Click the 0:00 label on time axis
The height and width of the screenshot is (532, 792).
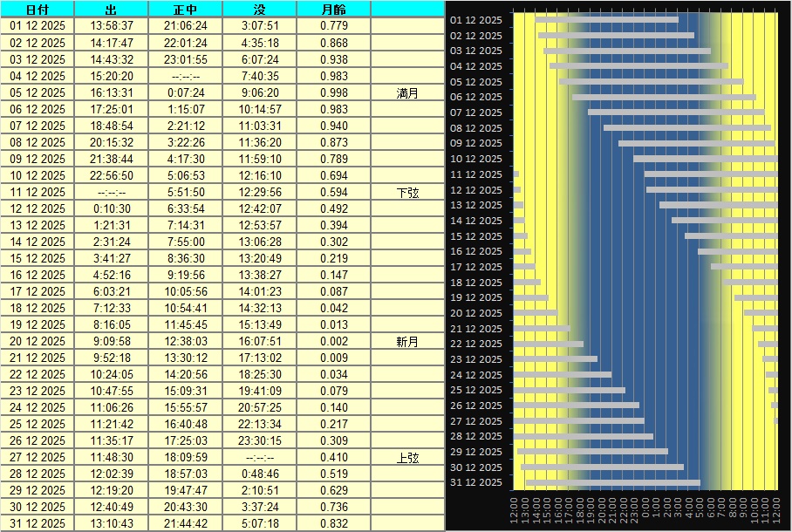pos(645,511)
